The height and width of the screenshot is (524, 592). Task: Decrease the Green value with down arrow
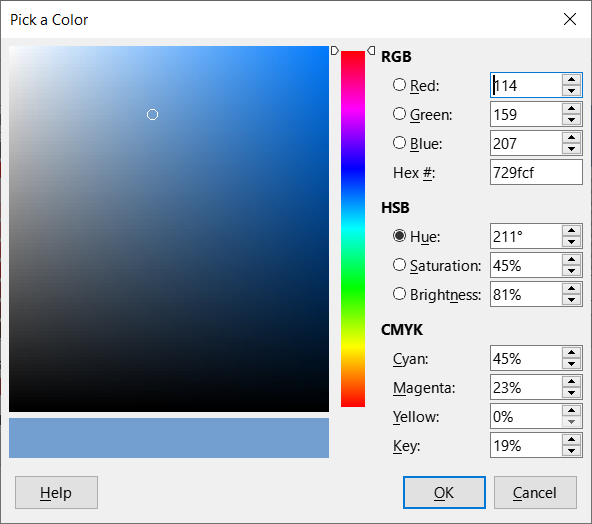[x=571, y=120]
